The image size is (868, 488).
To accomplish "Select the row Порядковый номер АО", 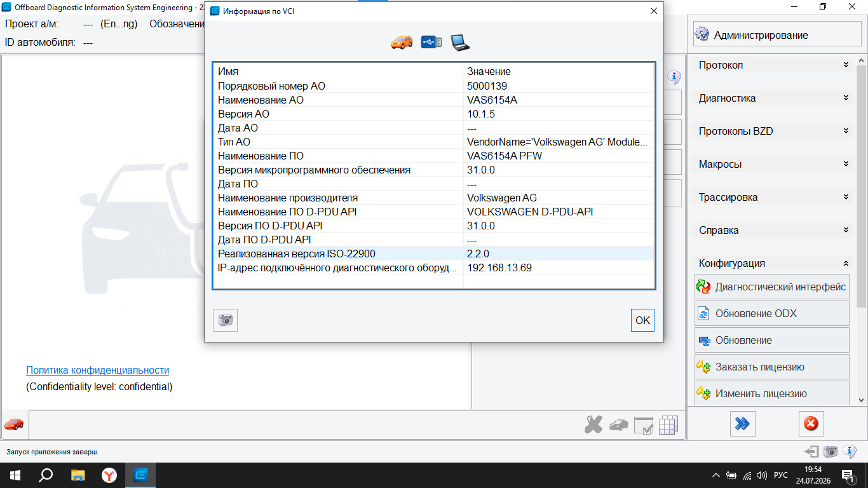I will coord(433,86).
